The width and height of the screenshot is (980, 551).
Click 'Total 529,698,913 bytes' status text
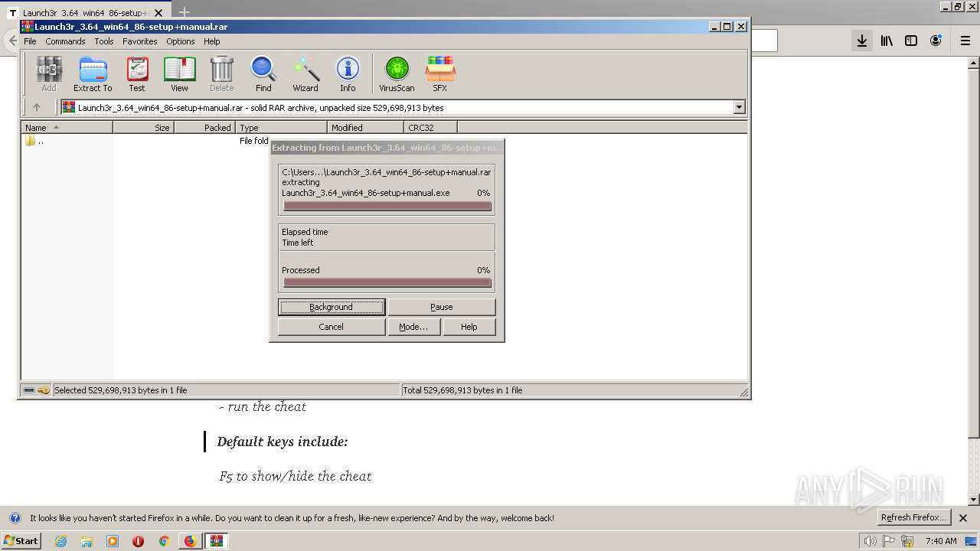coord(462,390)
